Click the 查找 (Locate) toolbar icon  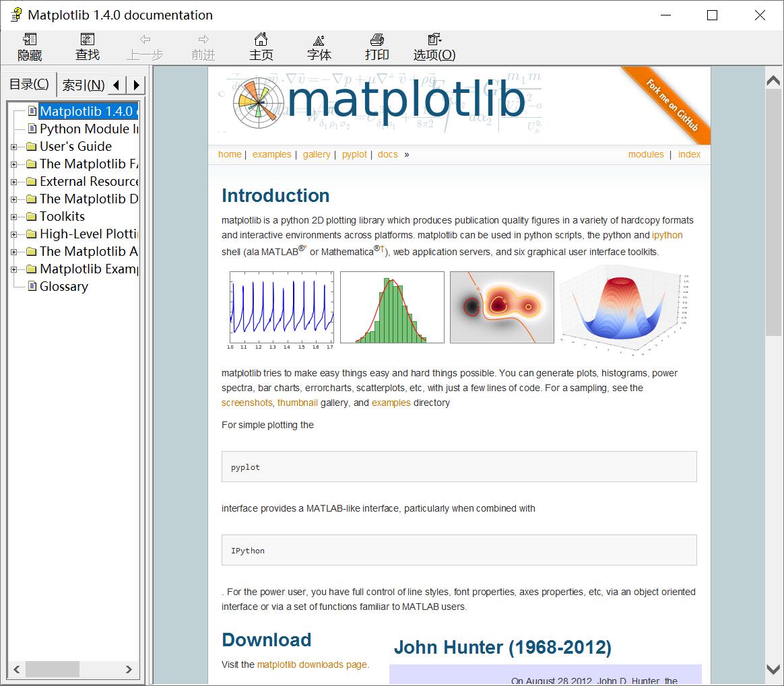click(87, 46)
